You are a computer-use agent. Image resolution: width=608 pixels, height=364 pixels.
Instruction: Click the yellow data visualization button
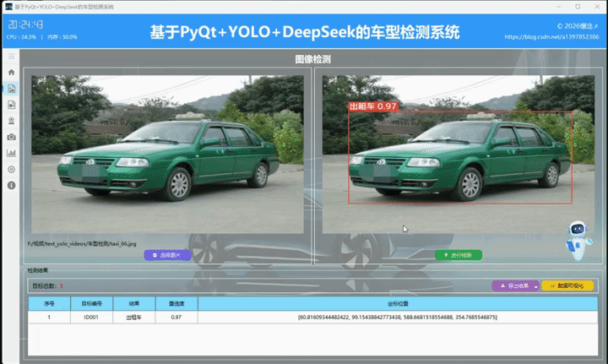click(x=567, y=286)
